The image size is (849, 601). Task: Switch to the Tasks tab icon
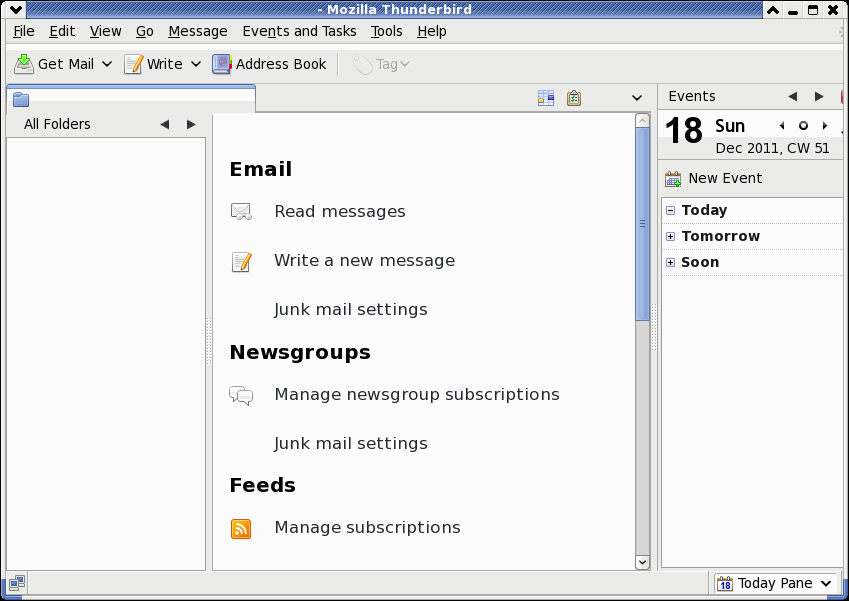(x=574, y=98)
